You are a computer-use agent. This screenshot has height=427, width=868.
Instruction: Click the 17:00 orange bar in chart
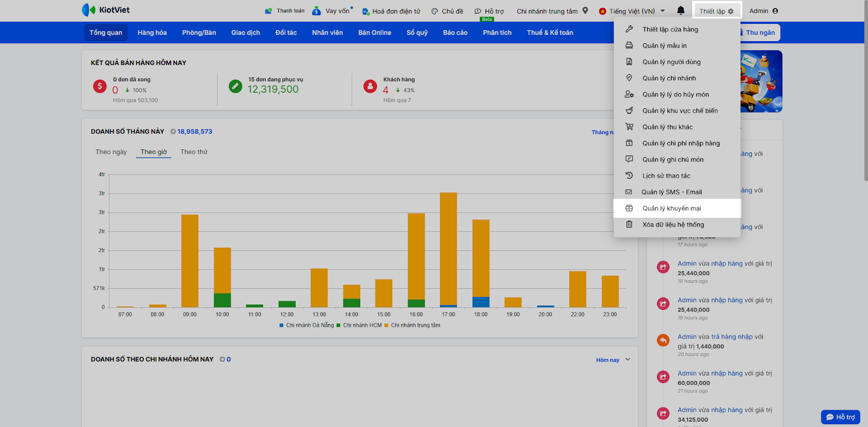click(449, 248)
